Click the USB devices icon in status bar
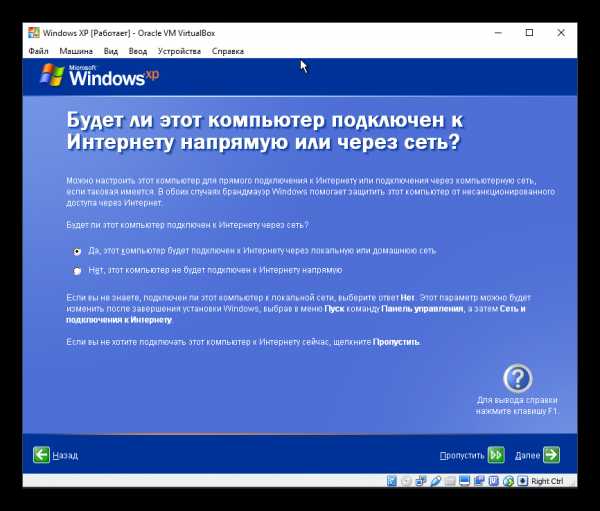Image resolution: width=600 pixels, height=511 pixels. pos(435,481)
